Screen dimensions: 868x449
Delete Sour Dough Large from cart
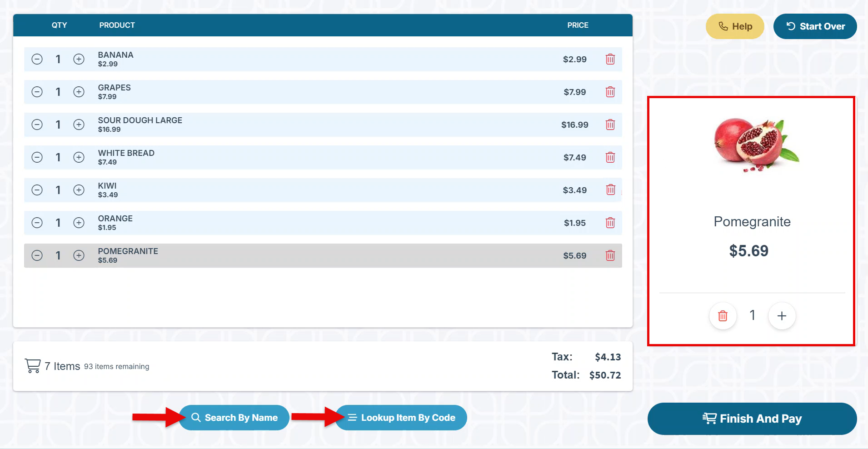[610, 125]
